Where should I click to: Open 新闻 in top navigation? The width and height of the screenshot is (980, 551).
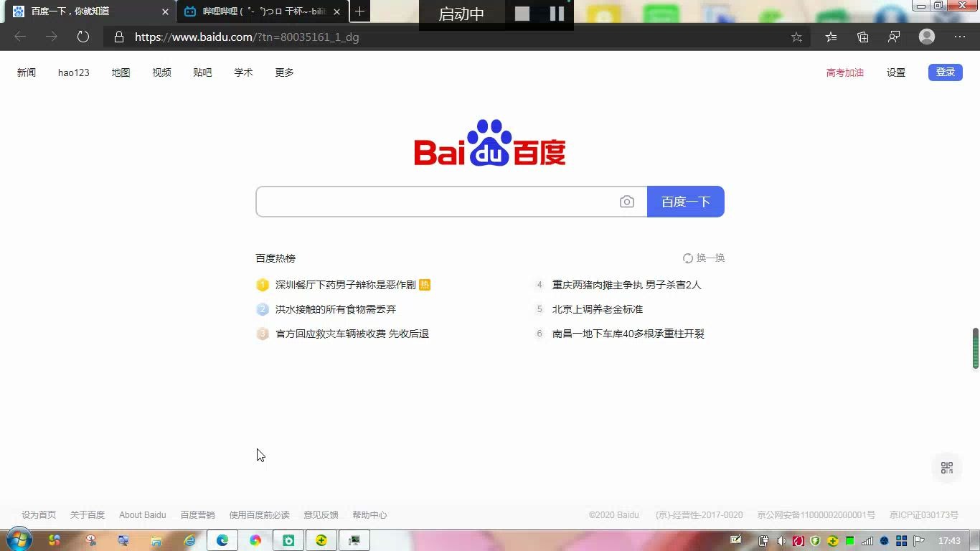27,72
